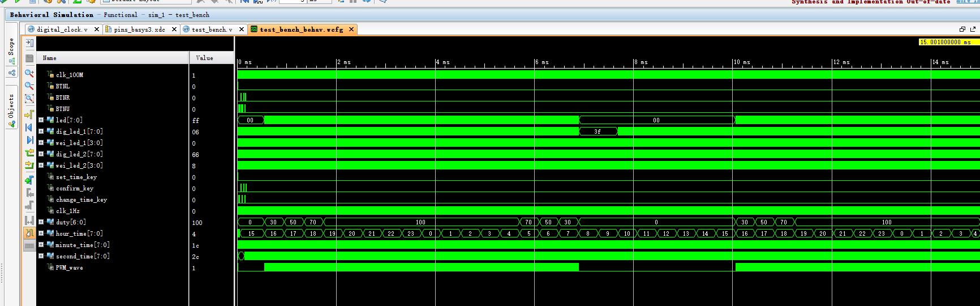Screen dimensions: 980x306
Task: Click the Zoom In magnifier icon
Action: tap(29, 73)
